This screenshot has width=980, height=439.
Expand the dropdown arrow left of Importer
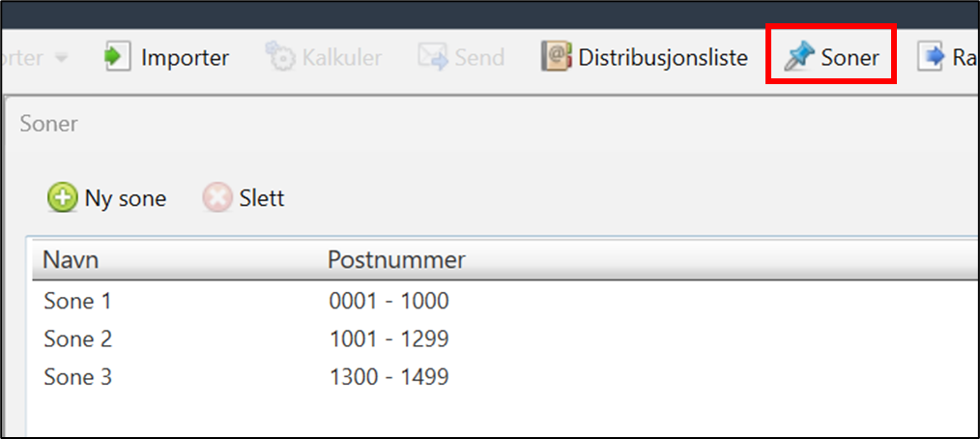[x=61, y=58]
